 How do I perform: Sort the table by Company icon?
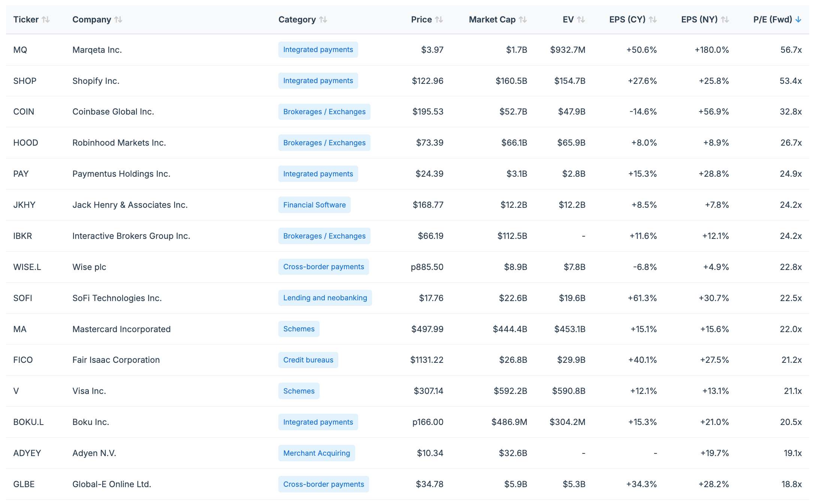point(118,19)
